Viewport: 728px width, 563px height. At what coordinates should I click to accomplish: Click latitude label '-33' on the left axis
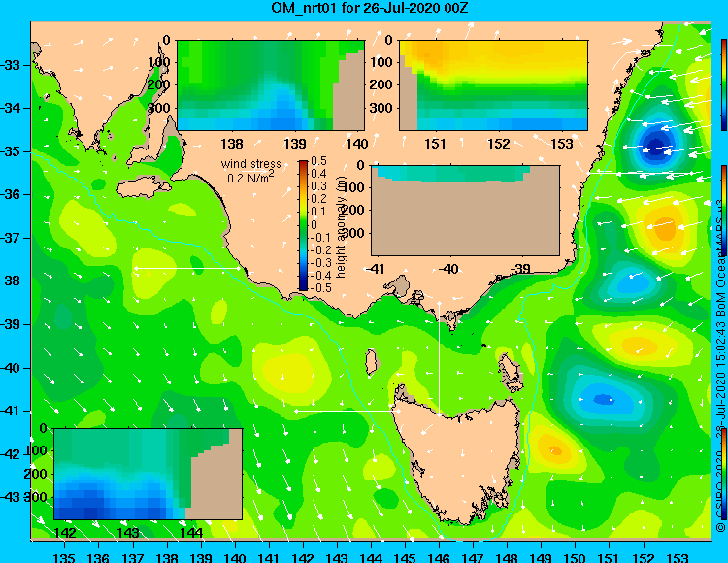click(x=12, y=65)
